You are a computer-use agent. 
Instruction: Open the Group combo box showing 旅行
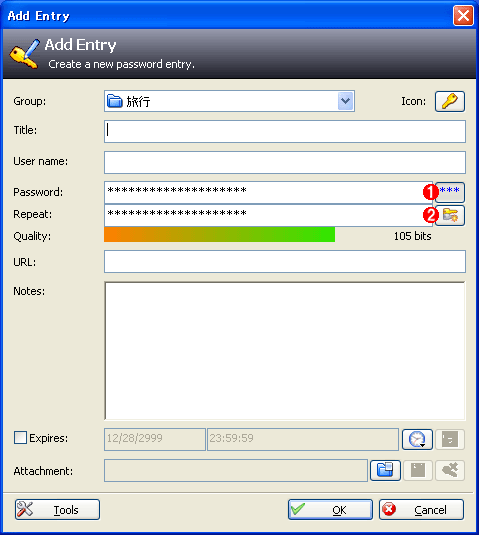[229, 101]
